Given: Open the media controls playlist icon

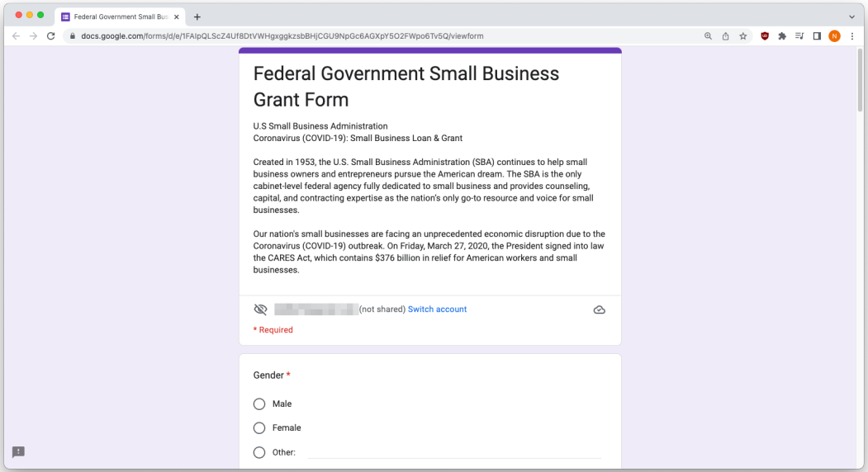Looking at the screenshot, I should click(799, 36).
